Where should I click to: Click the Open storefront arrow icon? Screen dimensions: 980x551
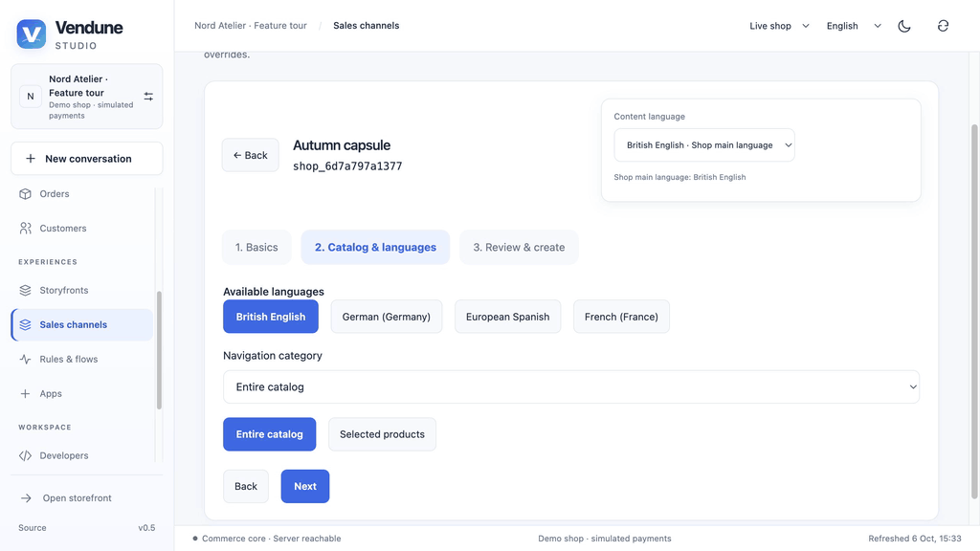tap(26, 497)
